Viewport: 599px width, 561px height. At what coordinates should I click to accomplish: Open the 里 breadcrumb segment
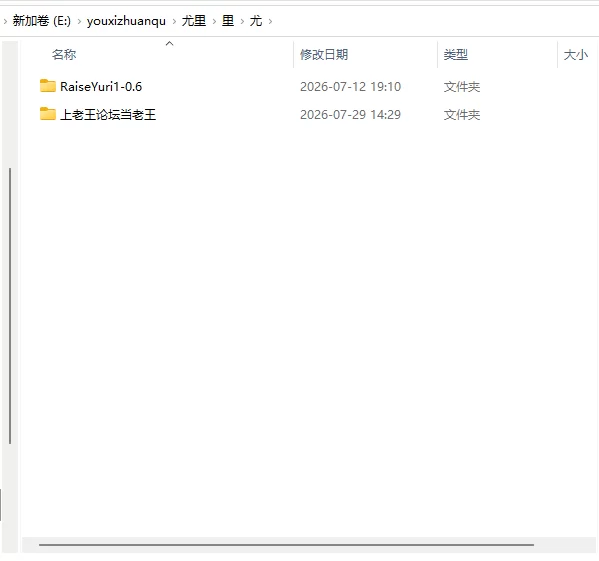228,21
